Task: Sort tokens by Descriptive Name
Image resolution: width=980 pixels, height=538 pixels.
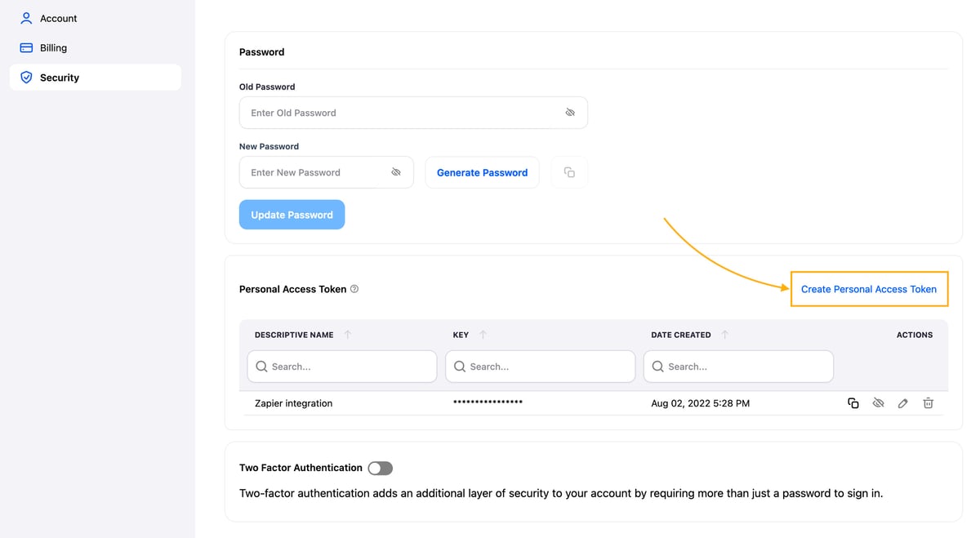Action: [x=348, y=335]
